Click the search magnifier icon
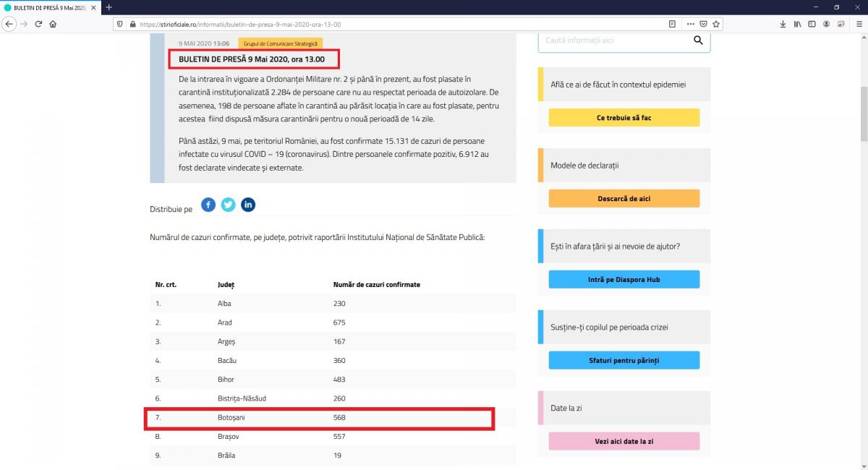Viewport: 868px width, 470px height. pyautogui.click(x=698, y=40)
